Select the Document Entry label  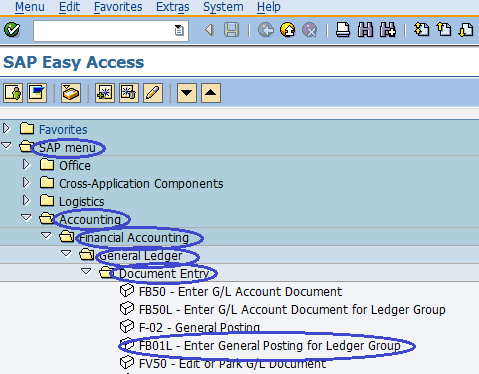[164, 274]
